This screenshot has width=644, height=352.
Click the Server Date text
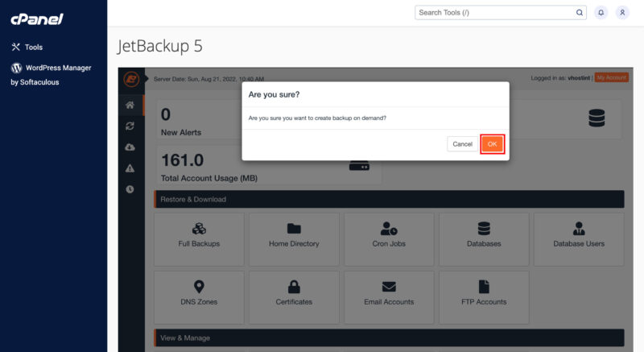208,79
